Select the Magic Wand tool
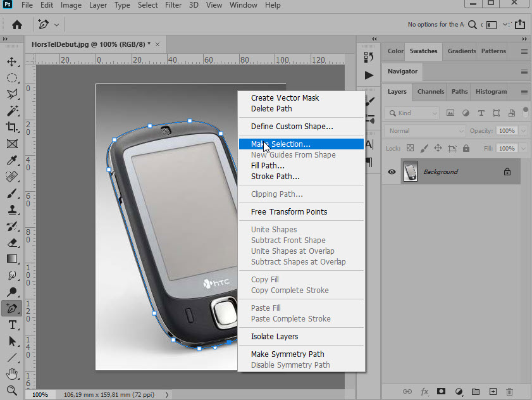The height and width of the screenshot is (400, 532). (12, 111)
